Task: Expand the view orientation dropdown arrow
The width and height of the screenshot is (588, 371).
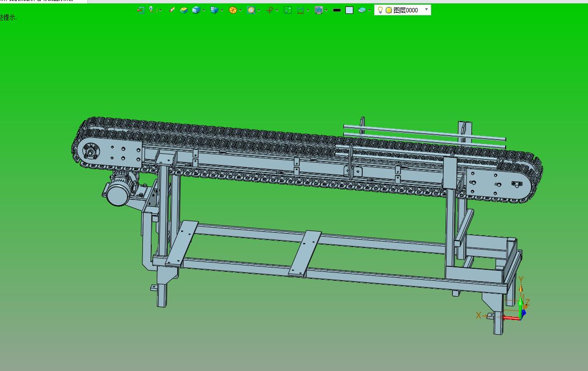Action: point(222,10)
